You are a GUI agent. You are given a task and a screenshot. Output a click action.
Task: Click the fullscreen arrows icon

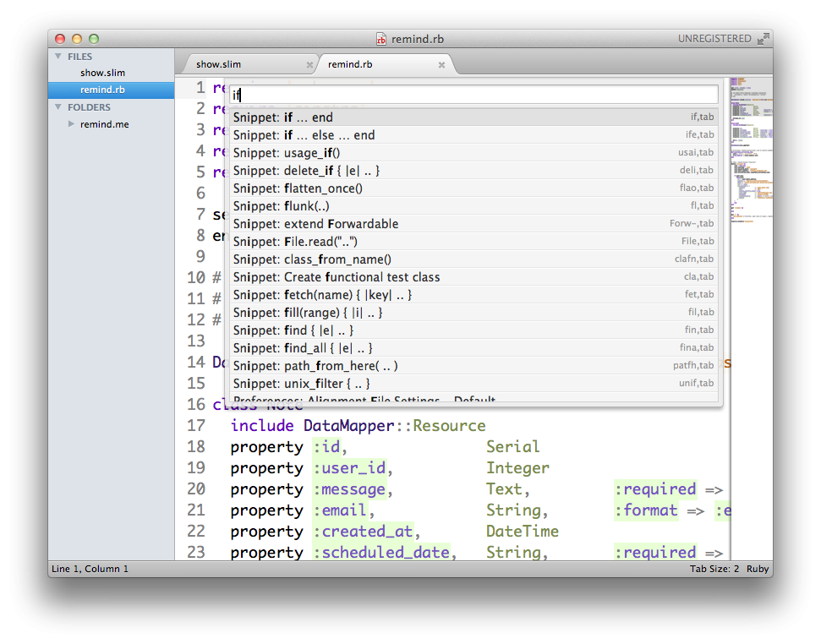pyautogui.click(x=763, y=39)
